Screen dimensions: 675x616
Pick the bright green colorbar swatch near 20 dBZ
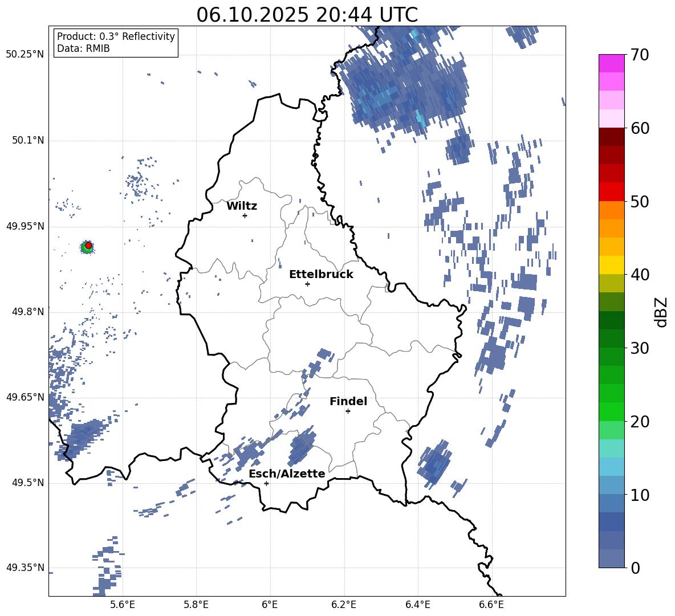point(611,411)
